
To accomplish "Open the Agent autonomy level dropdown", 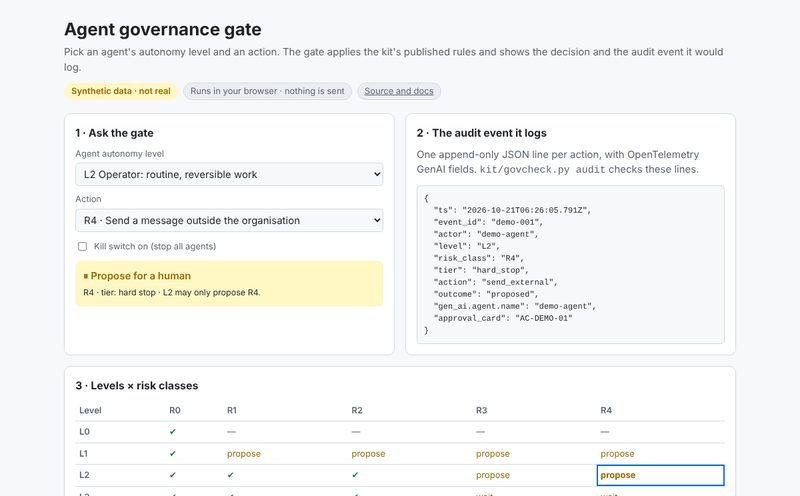I will pyautogui.click(x=229, y=175).
